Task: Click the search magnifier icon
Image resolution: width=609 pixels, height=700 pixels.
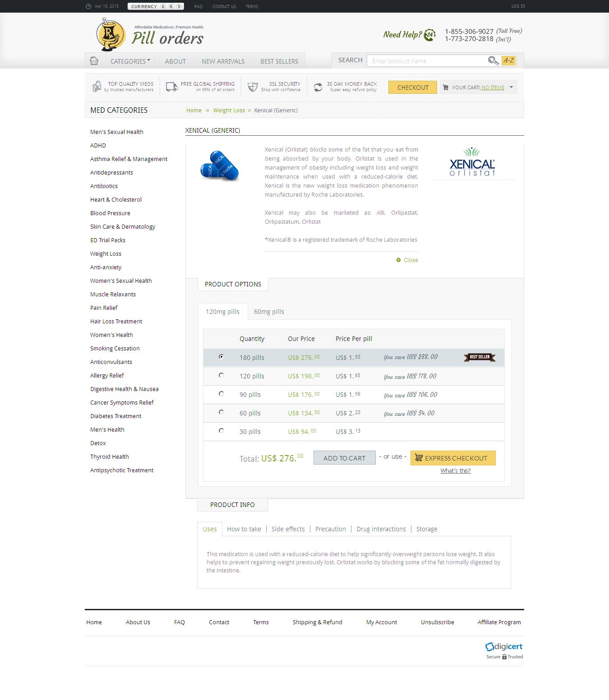Action: (x=493, y=60)
